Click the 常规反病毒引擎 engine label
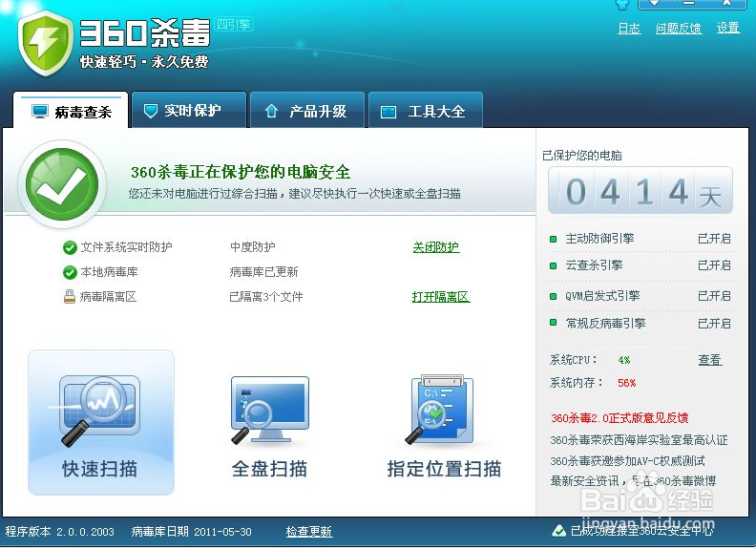This screenshot has height=550, width=756. click(605, 324)
